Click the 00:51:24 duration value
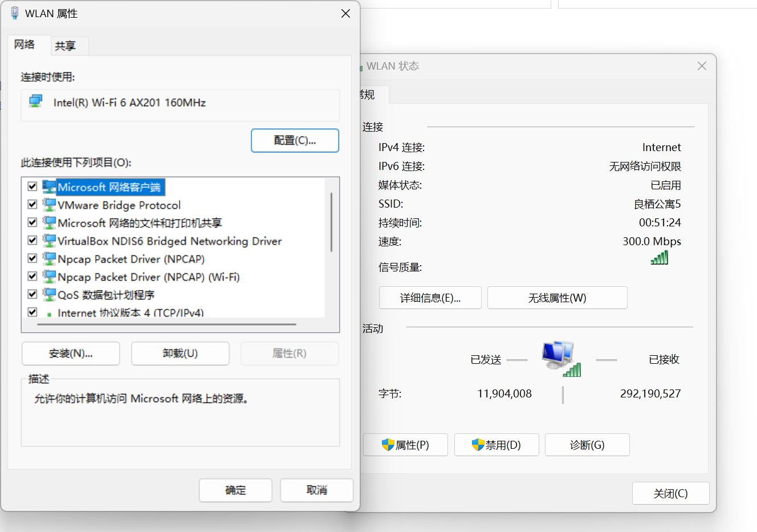This screenshot has height=532, width=757. (660, 222)
